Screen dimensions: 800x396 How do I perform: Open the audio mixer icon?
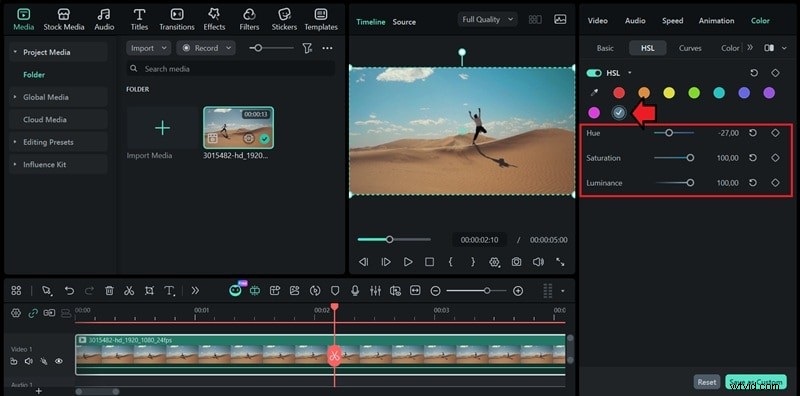[375, 290]
